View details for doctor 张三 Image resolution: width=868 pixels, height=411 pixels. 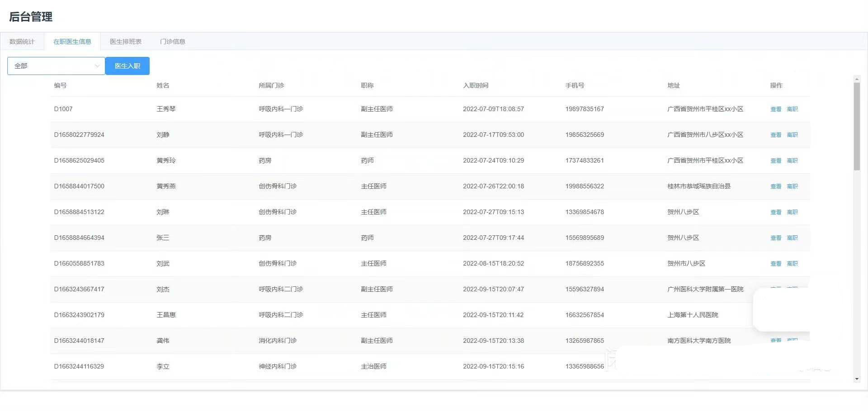point(776,238)
